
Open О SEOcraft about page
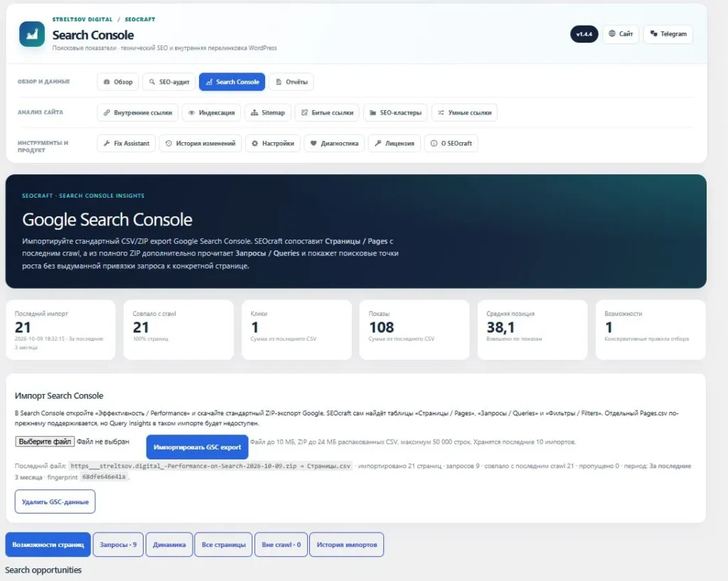pyautogui.click(x=451, y=143)
